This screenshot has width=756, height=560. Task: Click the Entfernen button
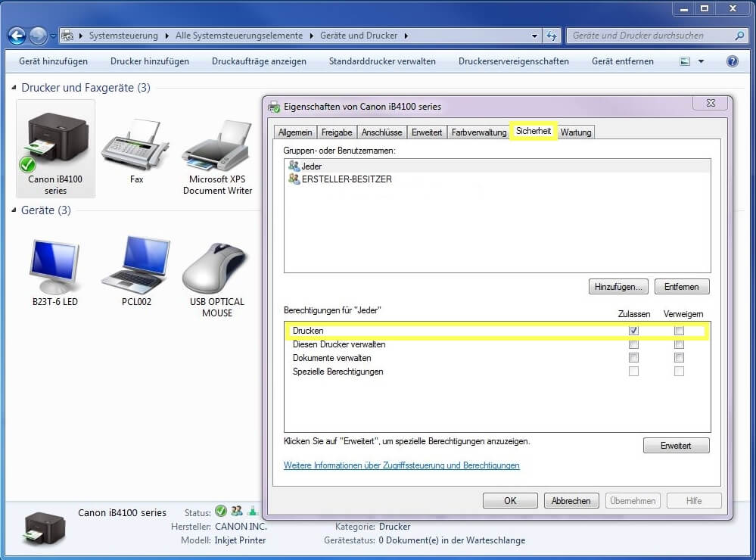[x=682, y=287]
